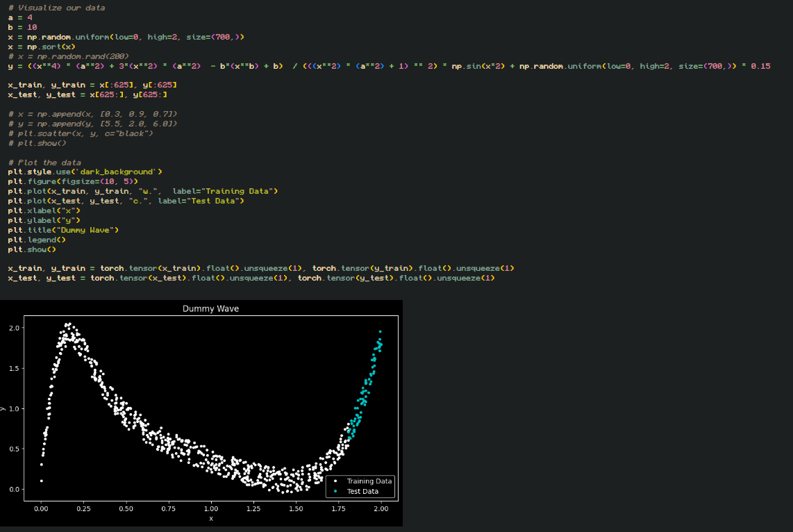793x532 pixels.
Task: Click the cyan dot marker in legend
Action: (335, 490)
